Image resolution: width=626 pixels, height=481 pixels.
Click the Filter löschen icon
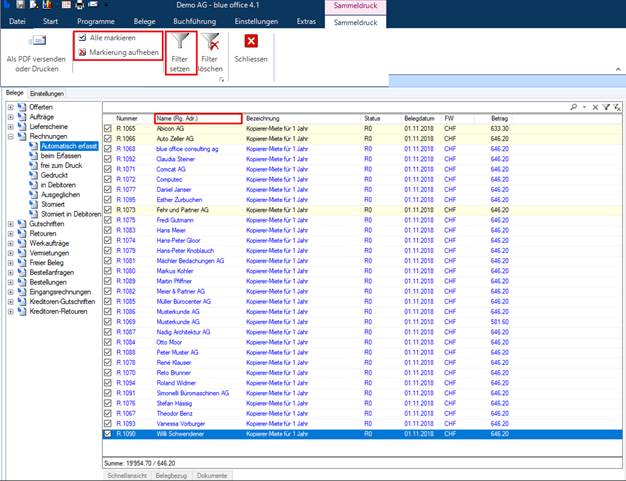pos(211,41)
